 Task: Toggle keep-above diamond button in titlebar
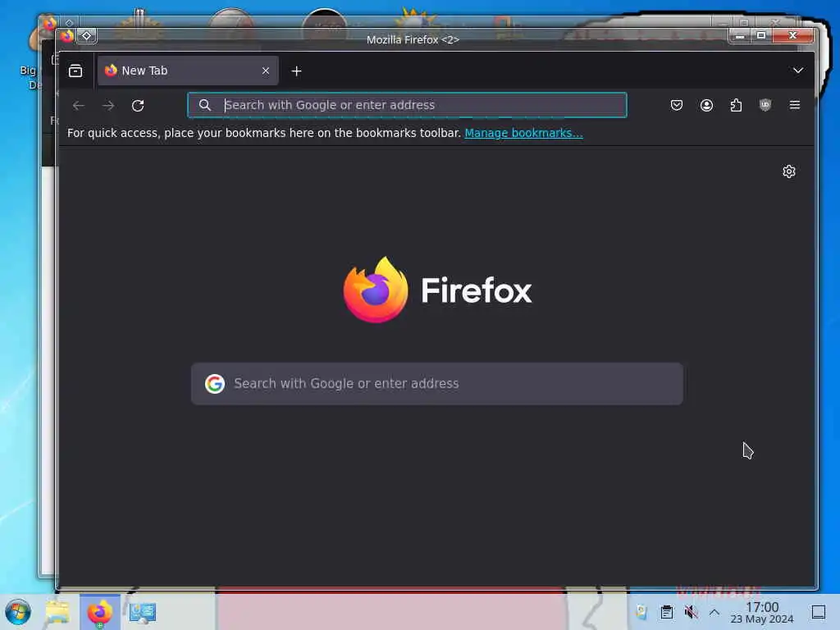pos(86,36)
